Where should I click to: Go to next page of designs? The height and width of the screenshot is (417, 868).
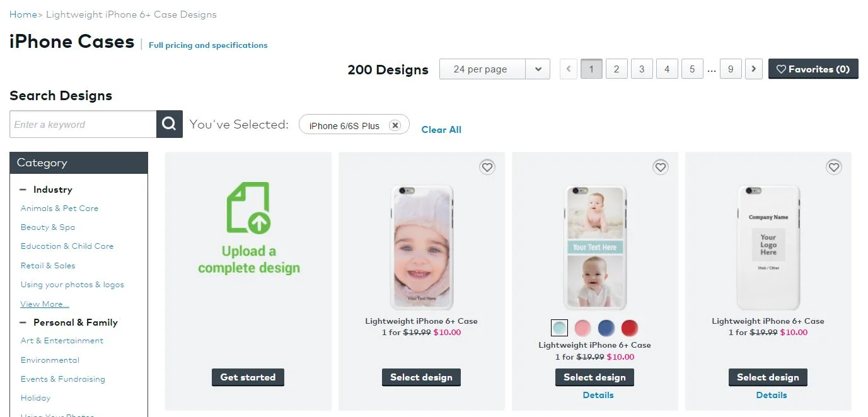pyautogui.click(x=753, y=69)
